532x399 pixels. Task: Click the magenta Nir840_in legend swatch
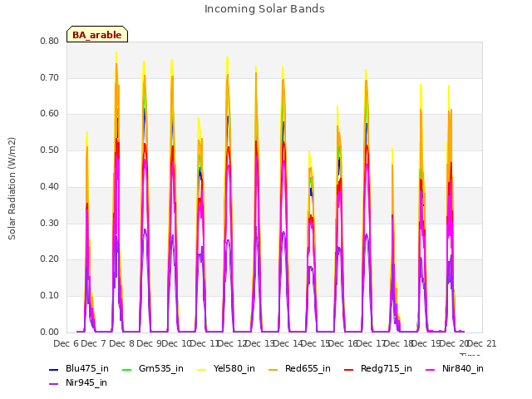pos(431,369)
